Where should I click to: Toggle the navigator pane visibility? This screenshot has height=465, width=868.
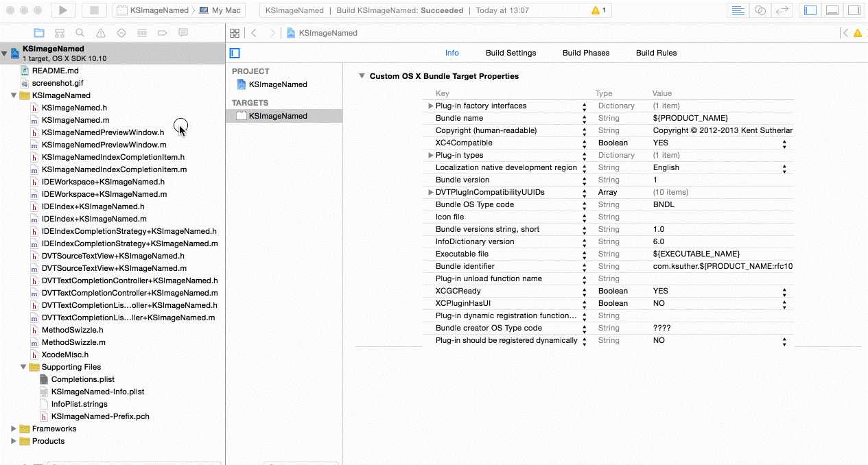pos(810,10)
